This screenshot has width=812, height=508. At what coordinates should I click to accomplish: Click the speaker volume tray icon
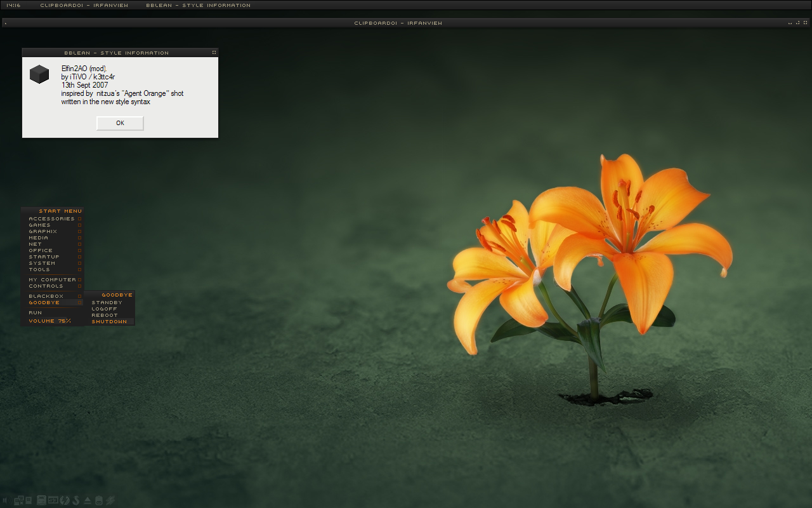pyautogui.click(x=6, y=500)
